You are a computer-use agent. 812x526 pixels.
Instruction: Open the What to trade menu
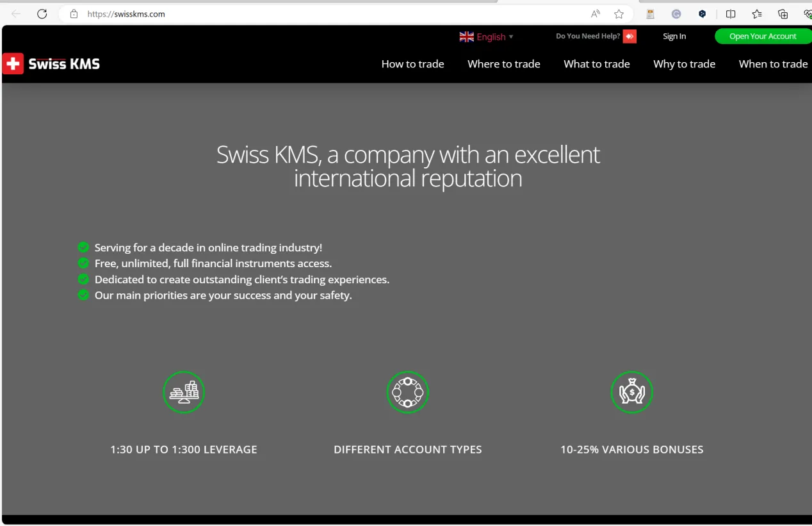click(x=597, y=64)
